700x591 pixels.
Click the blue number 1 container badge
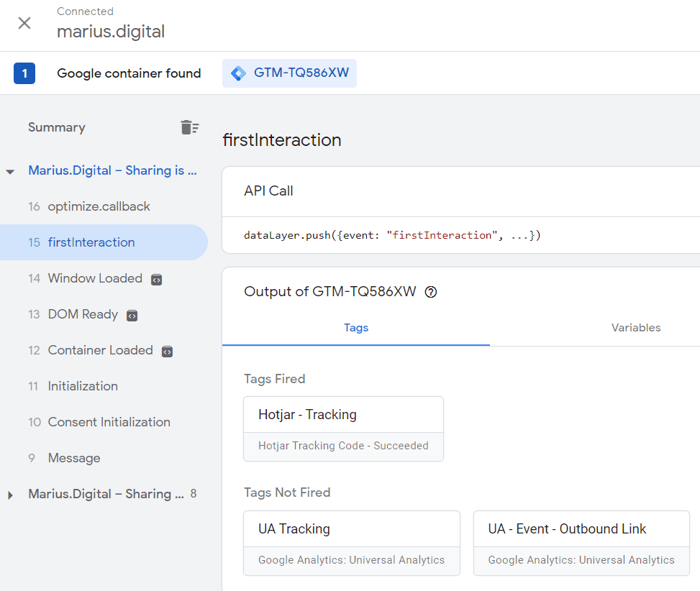coord(24,73)
